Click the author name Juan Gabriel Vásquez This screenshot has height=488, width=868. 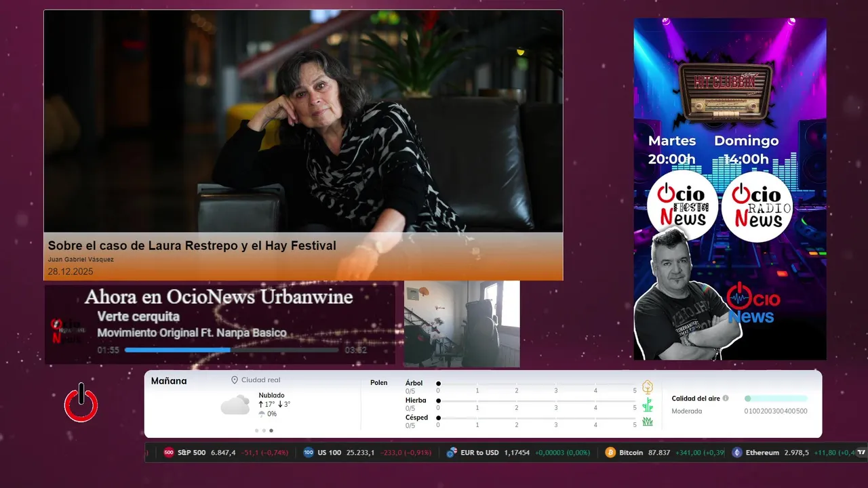81,260
